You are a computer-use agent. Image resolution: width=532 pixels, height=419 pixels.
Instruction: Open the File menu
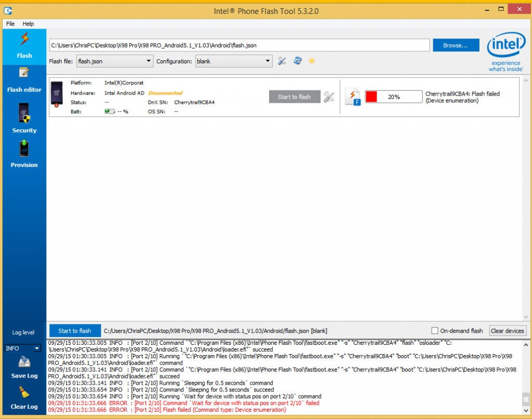(x=10, y=24)
